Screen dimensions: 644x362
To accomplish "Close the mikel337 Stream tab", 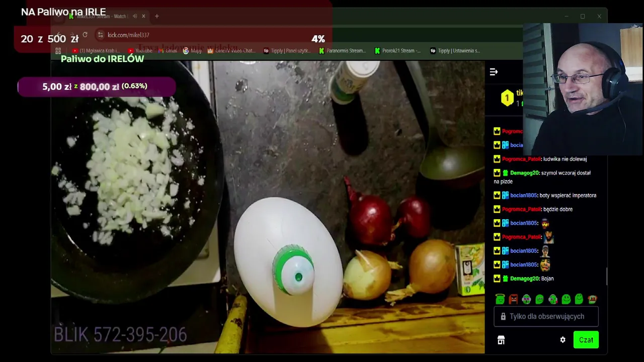I will [143, 16].
